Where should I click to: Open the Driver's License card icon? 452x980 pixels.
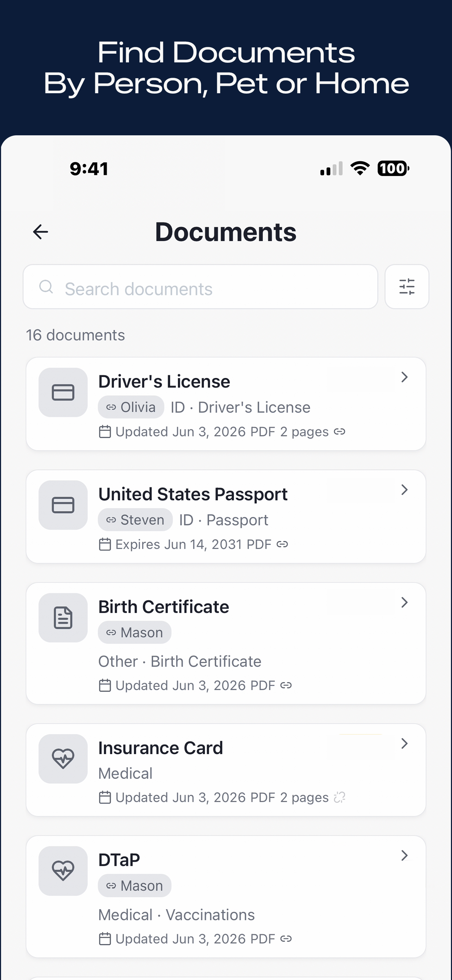(x=63, y=392)
